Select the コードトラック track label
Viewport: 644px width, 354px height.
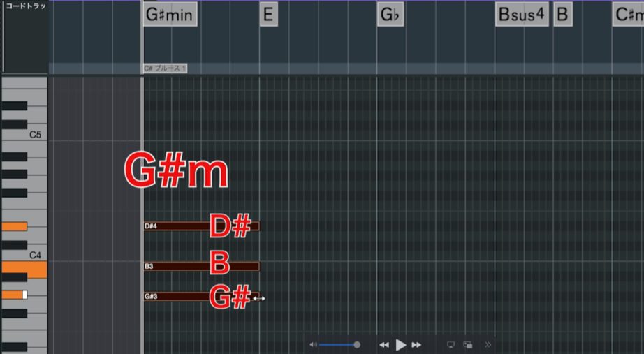[x=26, y=6]
